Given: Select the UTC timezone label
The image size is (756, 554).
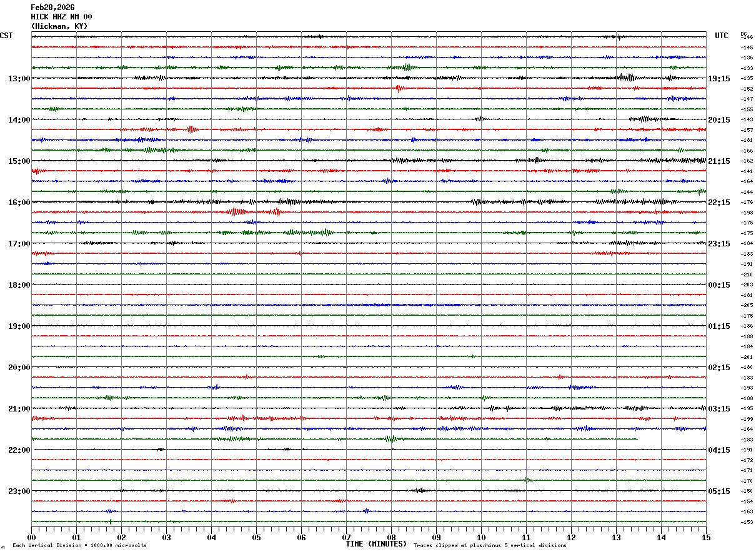Looking at the screenshot, I should (x=722, y=36).
